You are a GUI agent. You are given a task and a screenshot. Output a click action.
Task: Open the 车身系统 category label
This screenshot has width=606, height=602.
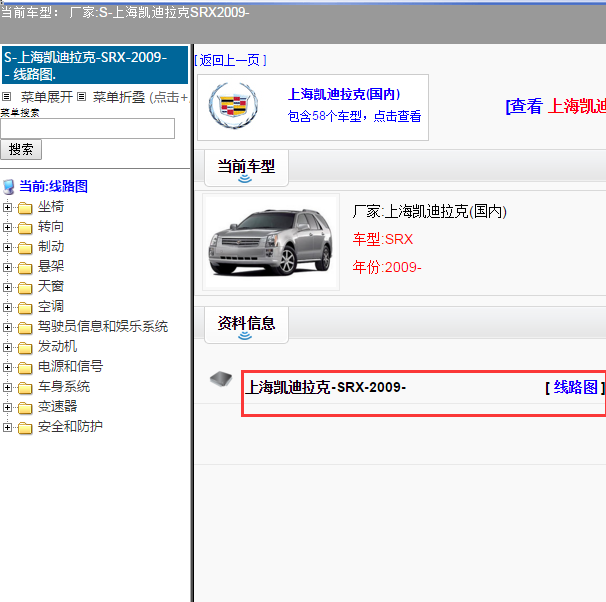point(64,387)
